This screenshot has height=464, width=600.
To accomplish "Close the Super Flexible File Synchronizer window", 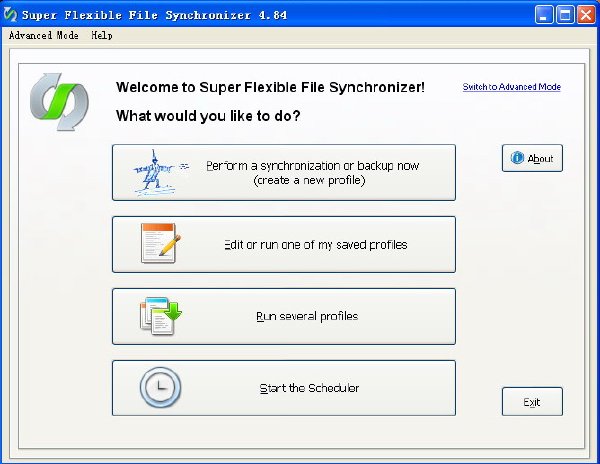I will tap(586, 15).
